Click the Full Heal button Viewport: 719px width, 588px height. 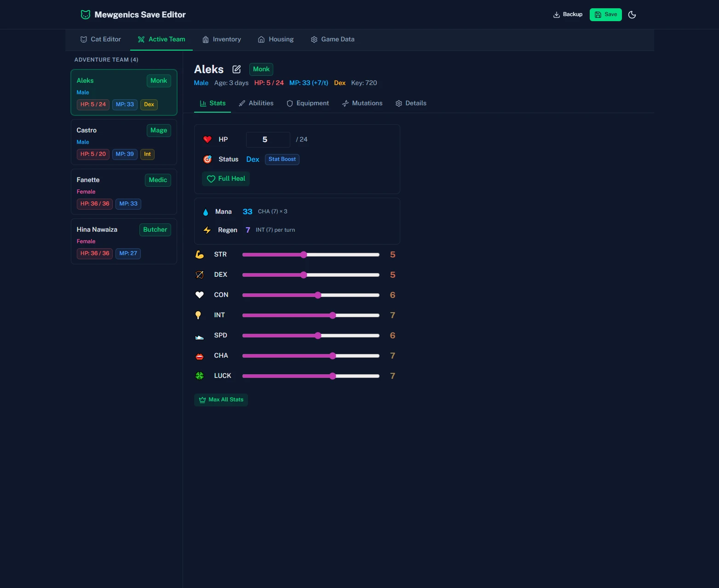point(226,179)
